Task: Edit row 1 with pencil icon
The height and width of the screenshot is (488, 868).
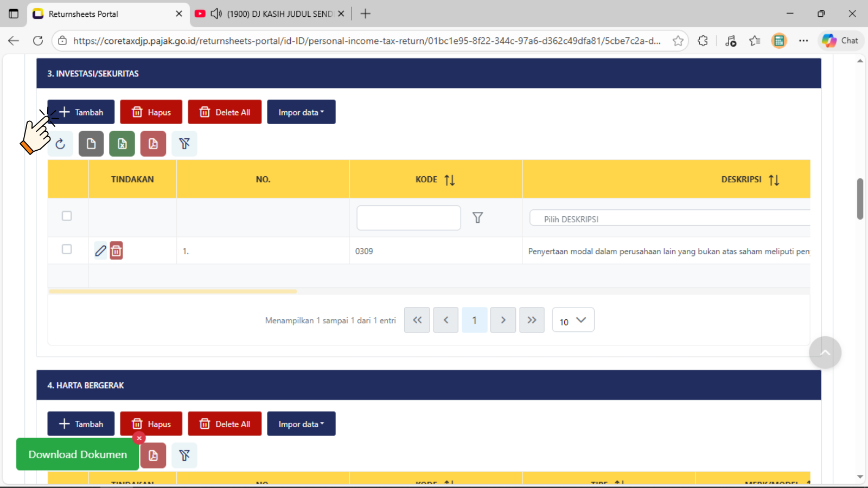Action: tap(101, 251)
